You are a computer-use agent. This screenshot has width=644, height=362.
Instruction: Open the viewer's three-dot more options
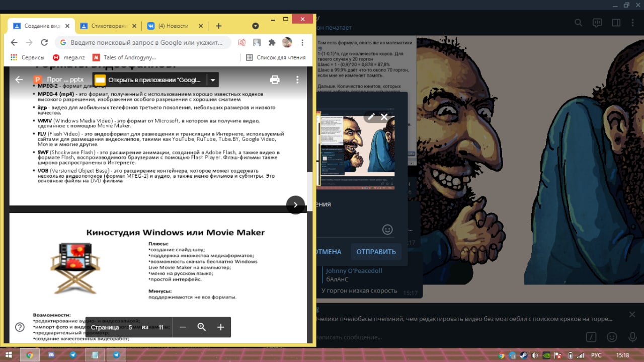point(297,80)
